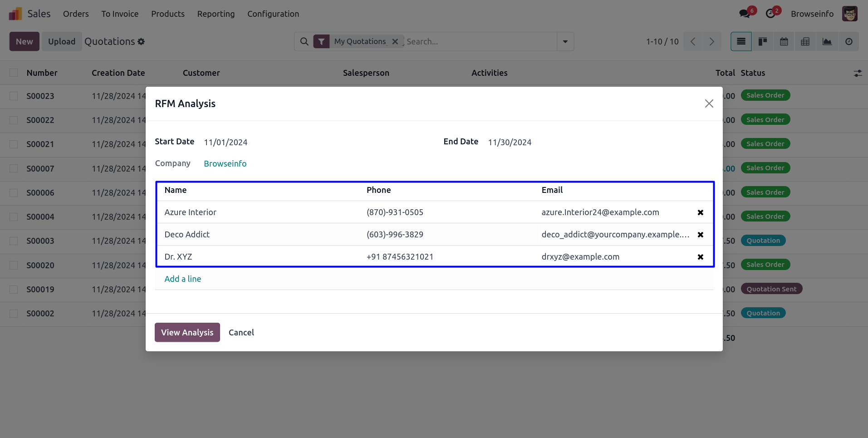This screenshot has width=868, height=438.
Task: Open the Configuration menu
Action: [273, 14]
